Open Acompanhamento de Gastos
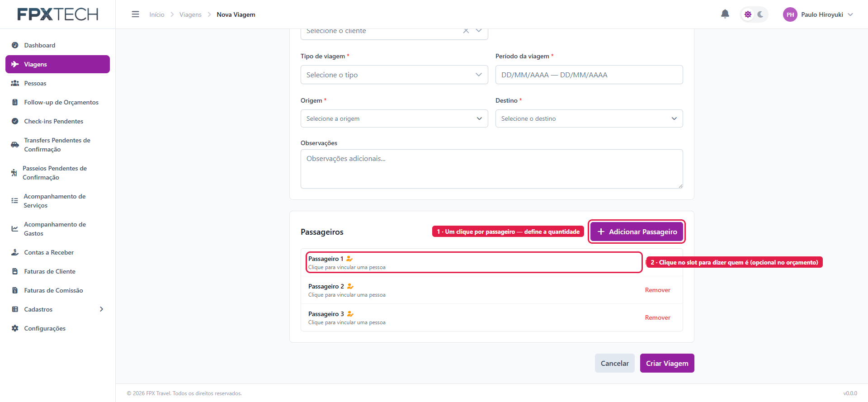Image resolution: width=868 pixels, height=402 pixels. [57, 229]
